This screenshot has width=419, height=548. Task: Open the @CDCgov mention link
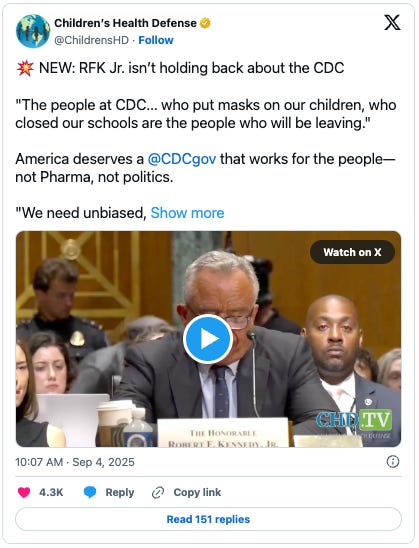(x=182, y=159)
